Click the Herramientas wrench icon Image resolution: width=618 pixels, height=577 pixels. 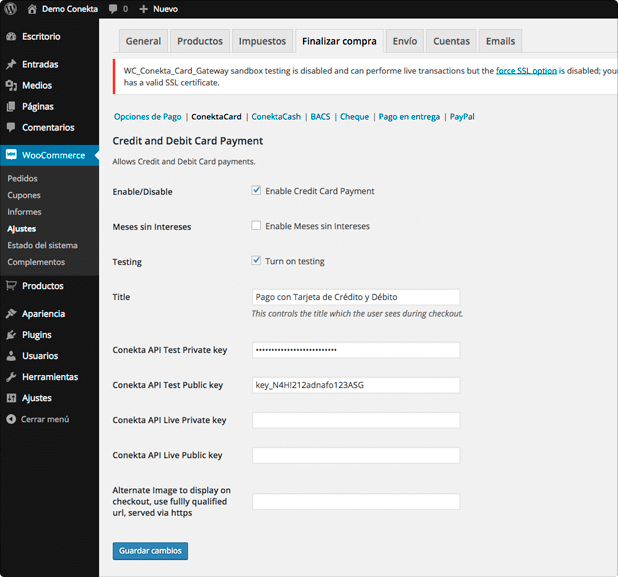pos(11,377)
